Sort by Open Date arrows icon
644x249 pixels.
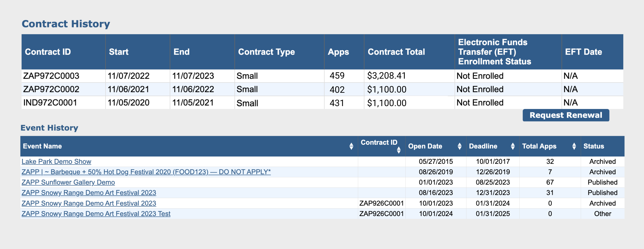[459, 146]
